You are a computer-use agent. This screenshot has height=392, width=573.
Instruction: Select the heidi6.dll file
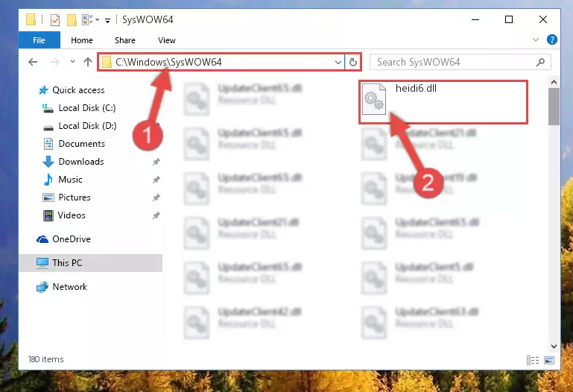(443, 102)
